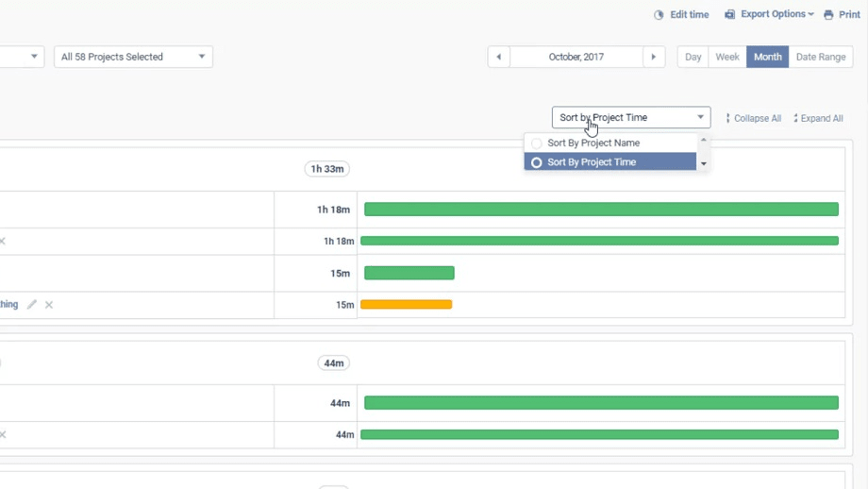Open All 58 Projects Selected dropdown

point(133,57)
